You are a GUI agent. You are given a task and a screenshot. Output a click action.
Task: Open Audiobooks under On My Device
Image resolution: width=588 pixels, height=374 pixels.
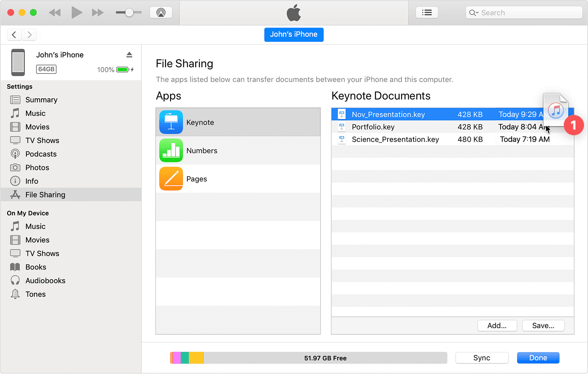(x=45, y=281)
